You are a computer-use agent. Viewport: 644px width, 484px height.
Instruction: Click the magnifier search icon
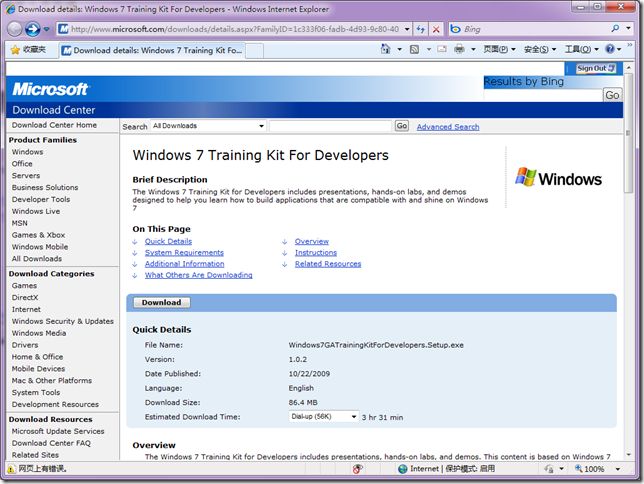[615, 28]
